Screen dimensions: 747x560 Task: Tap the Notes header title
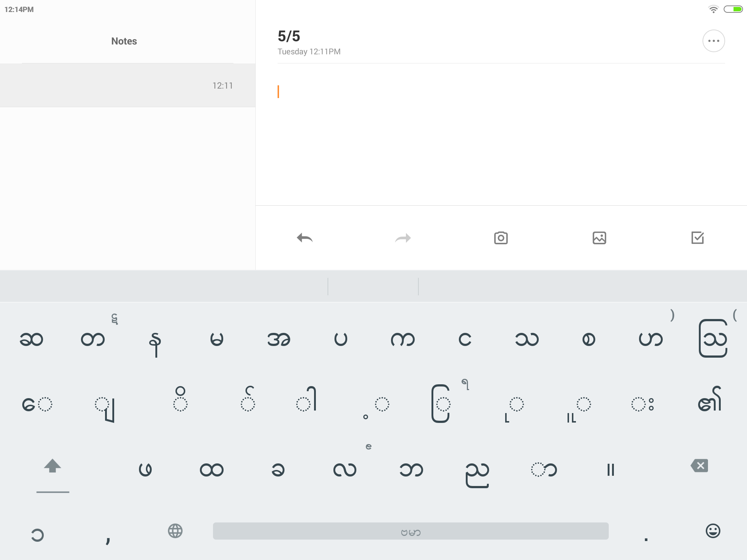(124, 41)
